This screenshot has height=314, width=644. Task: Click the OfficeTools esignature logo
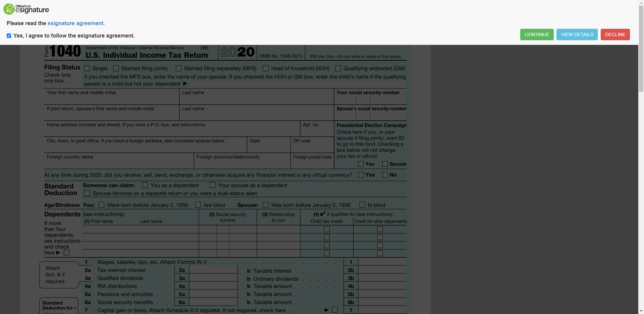click(26, 9)
